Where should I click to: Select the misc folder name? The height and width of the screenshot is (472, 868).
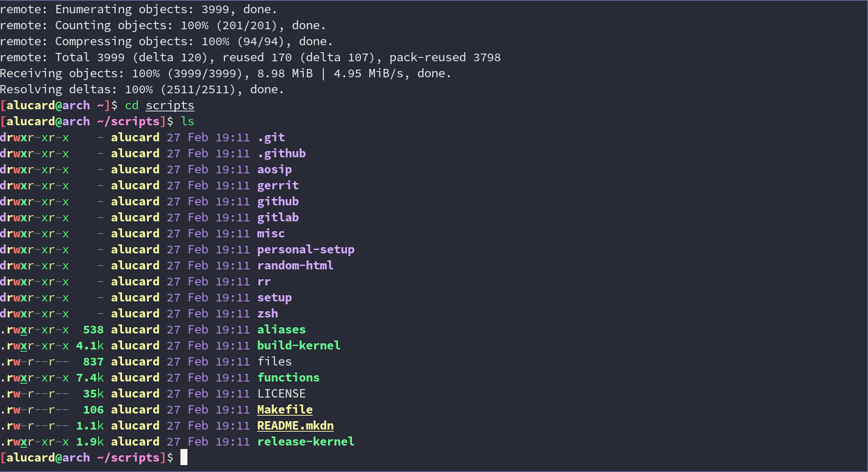pos(271,234)
